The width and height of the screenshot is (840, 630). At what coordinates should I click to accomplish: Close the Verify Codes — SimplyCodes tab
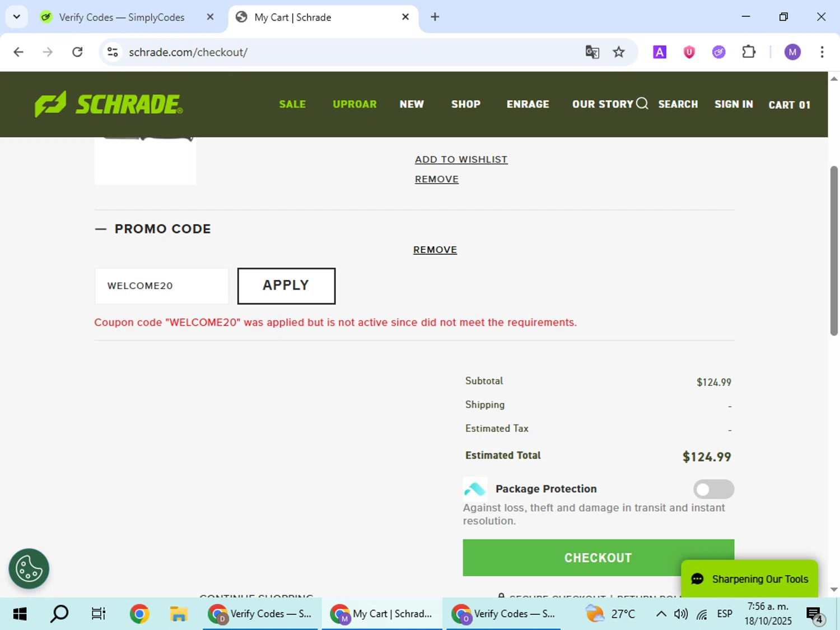click(210, 17)
